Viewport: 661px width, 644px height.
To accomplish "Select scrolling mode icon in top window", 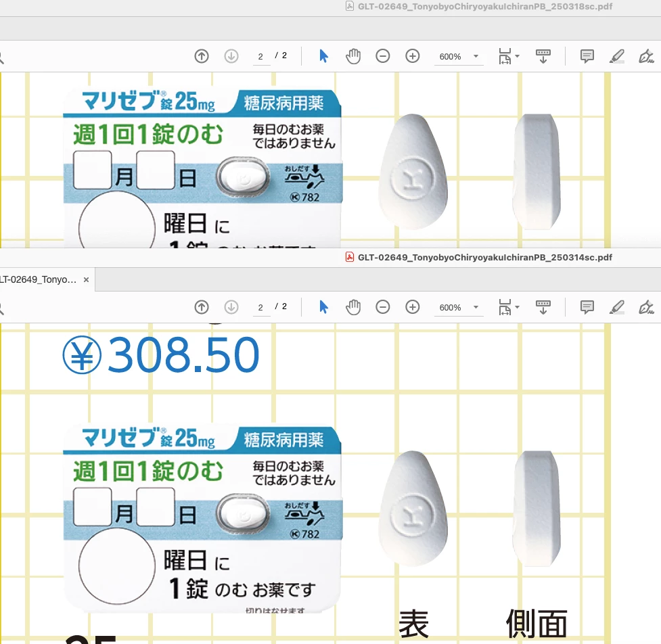I will [543, 56].
